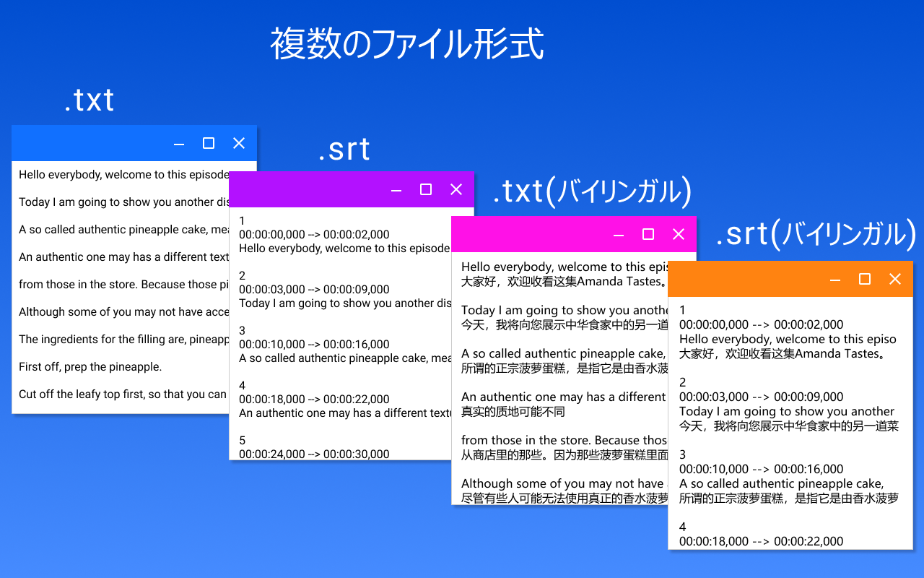Click the '.txt(バイリンガル)' label
This screenshot has width=924, height=578.
593,191
